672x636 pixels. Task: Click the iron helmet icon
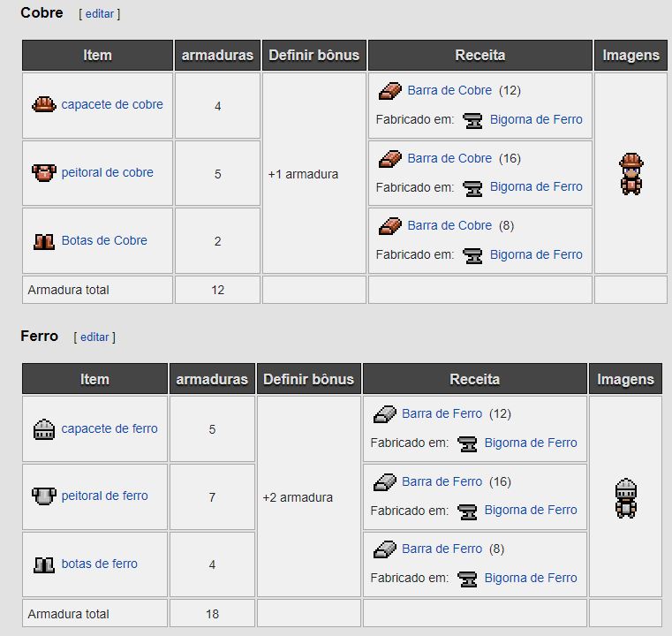click(x=44, y=429)
